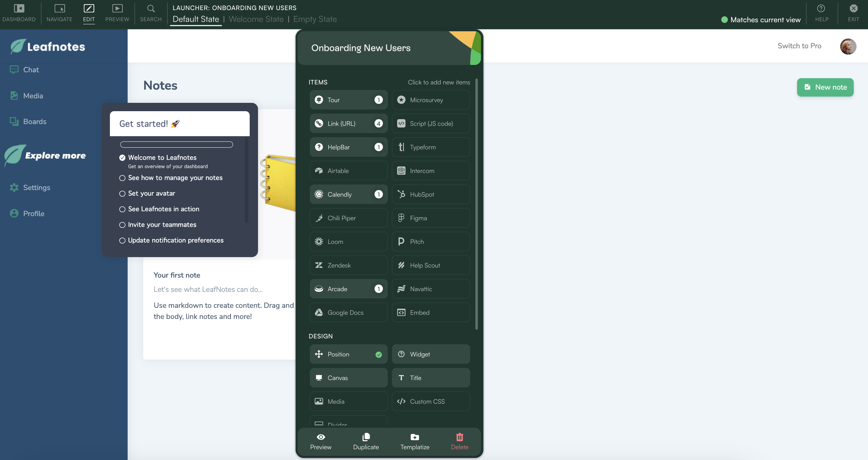Viewport: 868px width, 460px height.
Task: Switch to the Empty State tab
Action: [315, 19]
